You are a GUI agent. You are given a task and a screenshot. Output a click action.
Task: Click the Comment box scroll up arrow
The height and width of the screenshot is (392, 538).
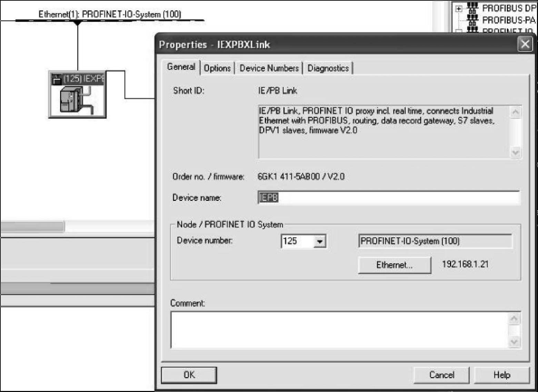(514, 318)
